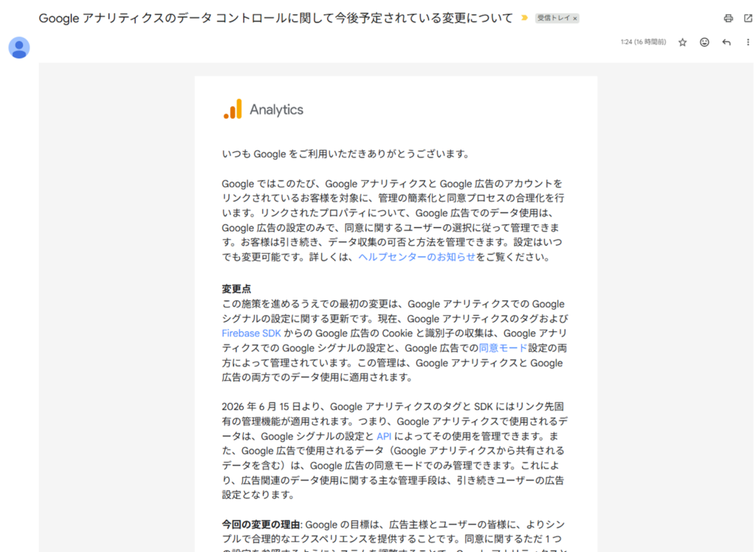Click the Google Analytics logo
Image resolution: width=756 pixels, height=552 pixels.
[263, 109]
